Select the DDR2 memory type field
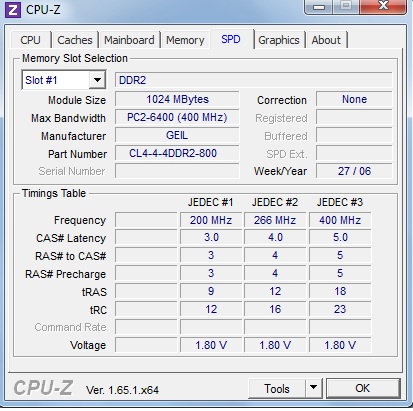Viewport: 413px width, 411px height. pyautogui.click(x=253, y=80)
